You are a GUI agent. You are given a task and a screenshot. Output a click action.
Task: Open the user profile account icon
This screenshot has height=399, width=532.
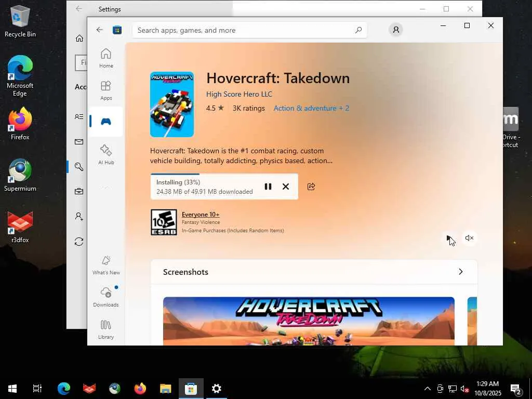(396, 30)
